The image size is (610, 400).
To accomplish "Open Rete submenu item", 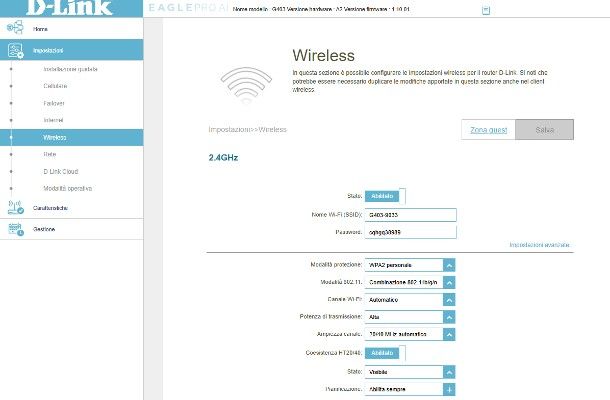I will pyautogui.click(x=50, y=154).
